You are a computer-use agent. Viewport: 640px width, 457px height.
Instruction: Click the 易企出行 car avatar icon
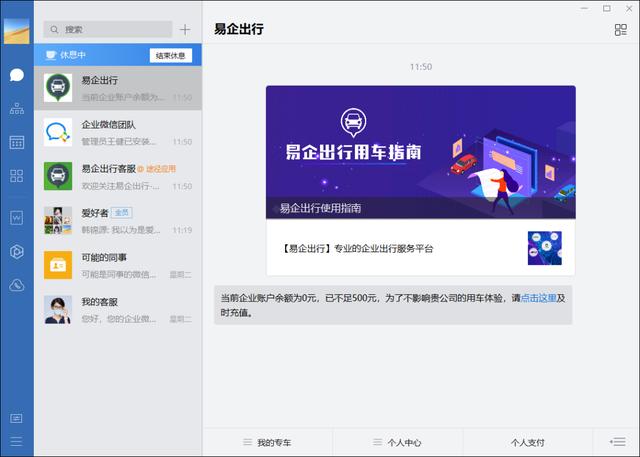click(58, 88)
